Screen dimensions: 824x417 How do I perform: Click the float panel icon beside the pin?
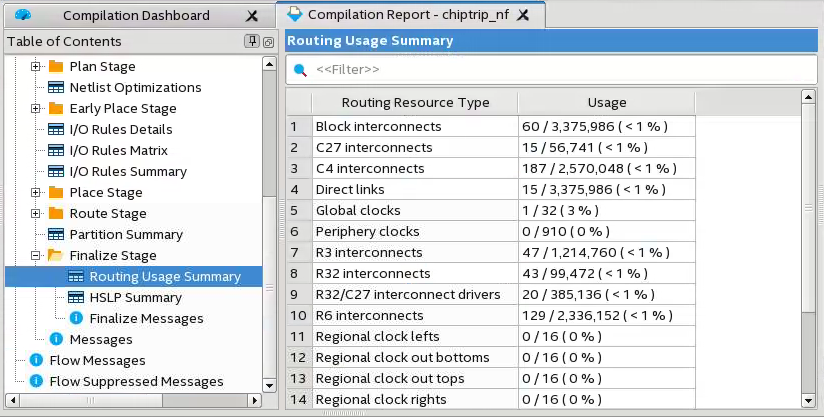pos(267,41)
